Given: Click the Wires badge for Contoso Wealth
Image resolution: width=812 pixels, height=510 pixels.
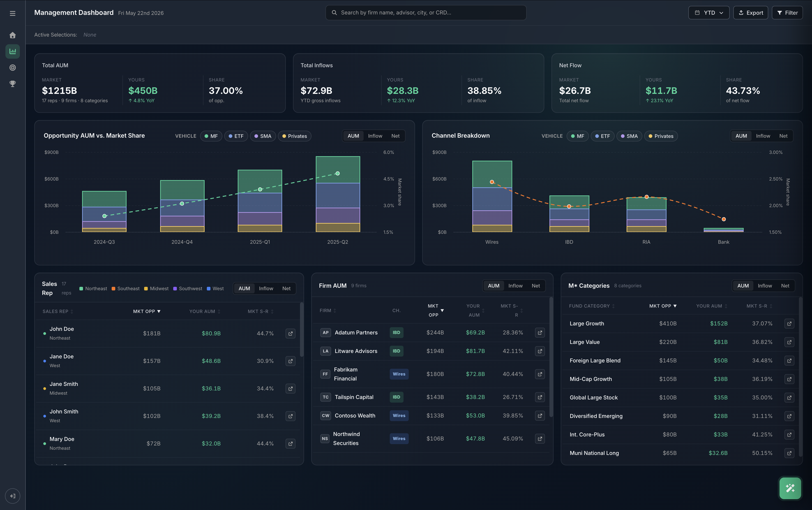Looking at the screenshot, I should coord(399,415).
